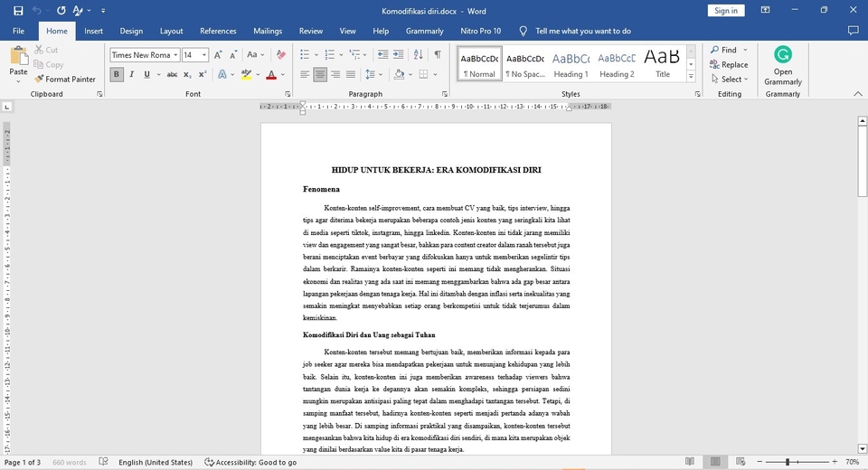Open the Select dropdown in Editing

coord(730,80)
